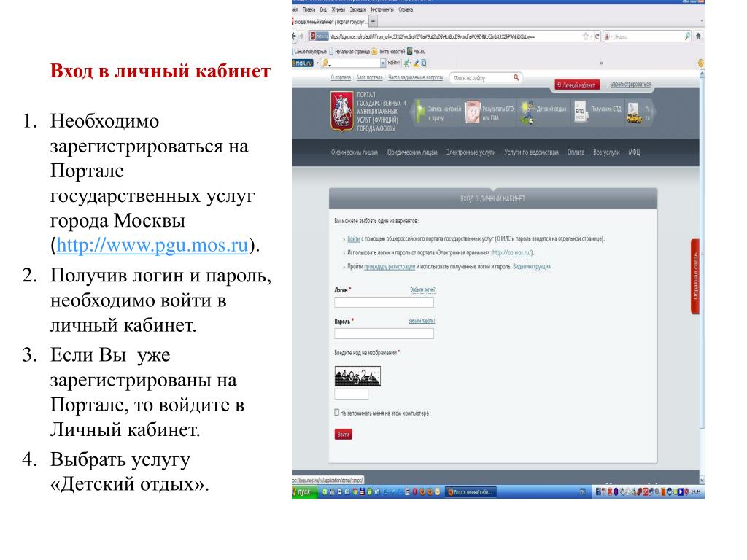
Task: Click the 'Пароль' input field
Action: click(x=384, y=333)
